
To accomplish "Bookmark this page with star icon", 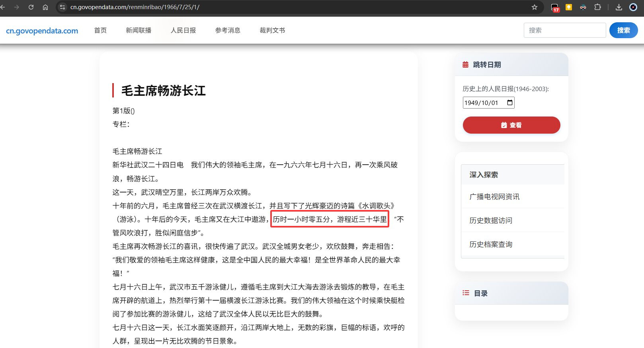I will (535, 7).
